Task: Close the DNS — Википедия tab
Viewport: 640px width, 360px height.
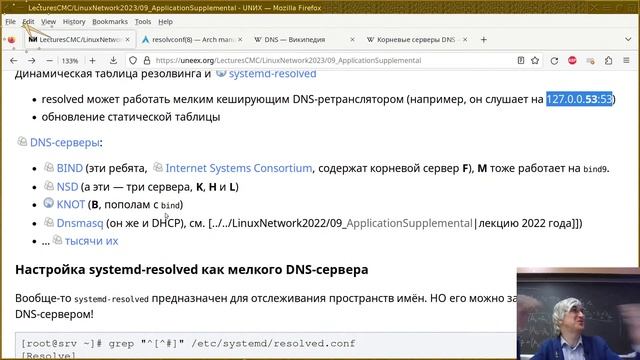Action: click(x=352, y=40)
